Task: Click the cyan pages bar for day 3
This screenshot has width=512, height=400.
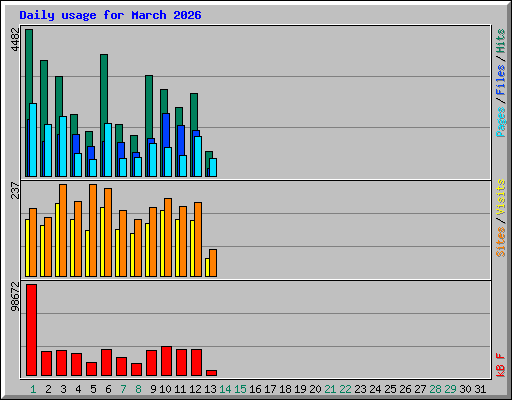Action: coord(63,146)
